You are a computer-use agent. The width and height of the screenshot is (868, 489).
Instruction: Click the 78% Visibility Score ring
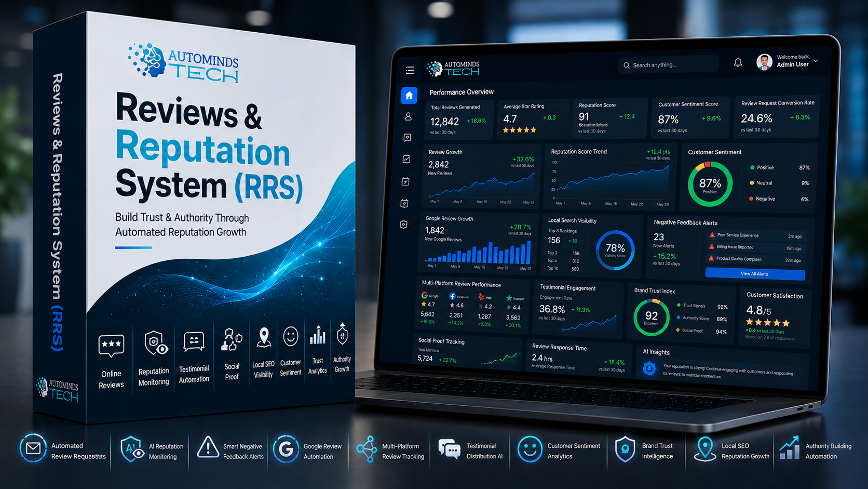(615, 250)
